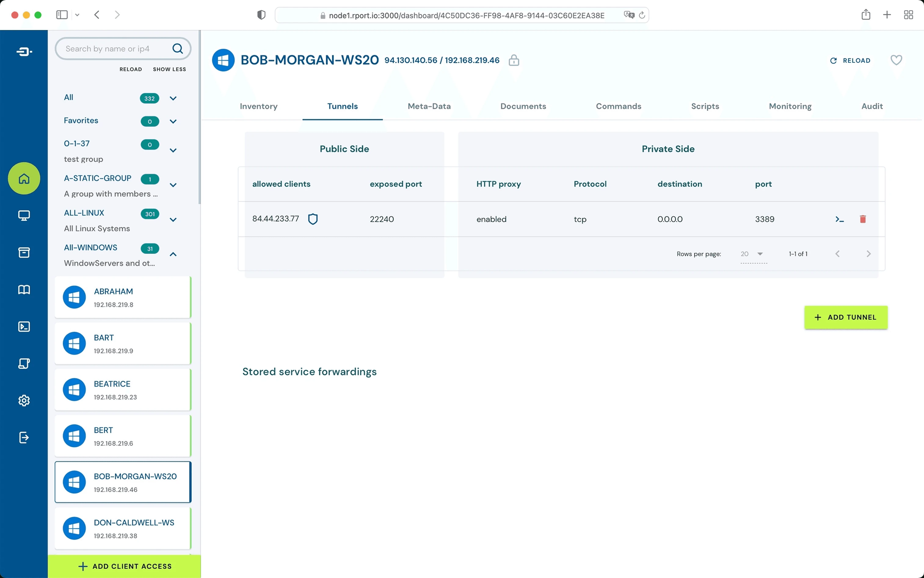Select the BEATRICE client card
Image resolution: width=924 pixels, height=578 pixels.
[x=123, y=390]
